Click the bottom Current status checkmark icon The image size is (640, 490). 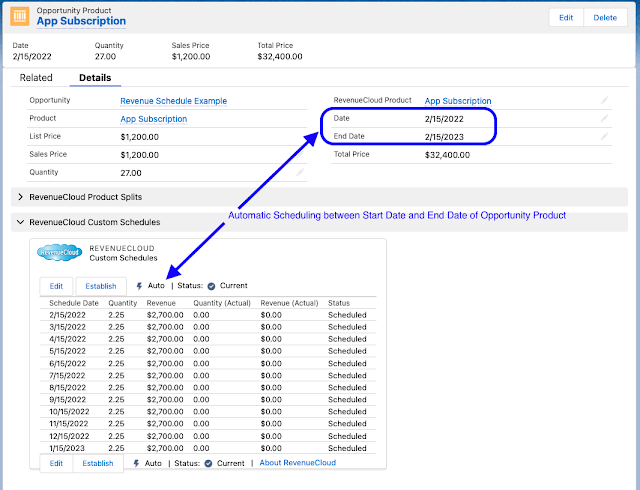coord(208,463)
